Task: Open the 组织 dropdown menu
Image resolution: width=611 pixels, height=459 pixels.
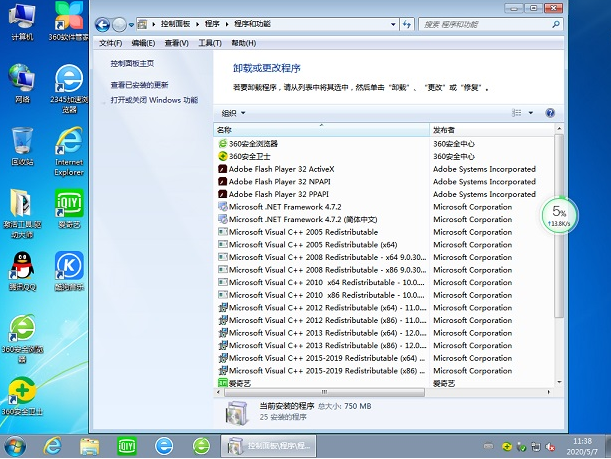Action: click(234, 113)
